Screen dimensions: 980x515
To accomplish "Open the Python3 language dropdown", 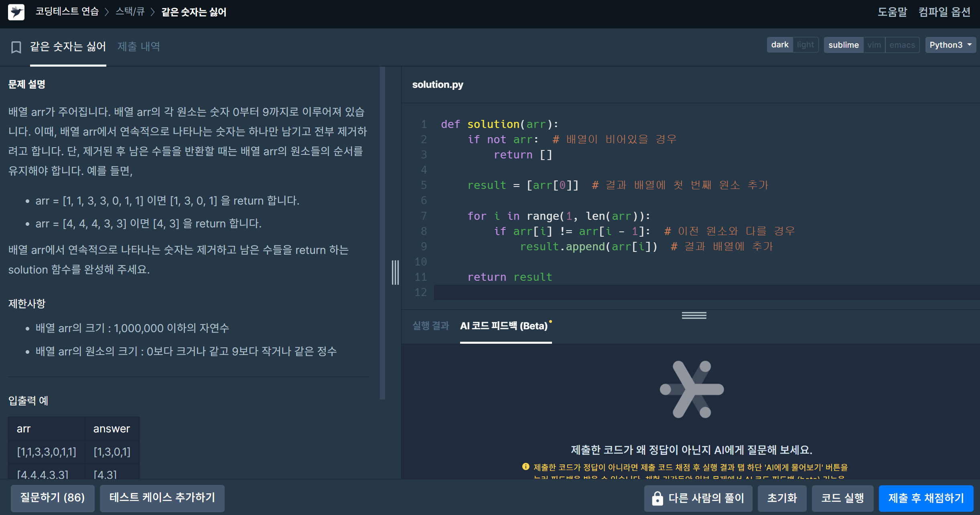I will (950, 45).
